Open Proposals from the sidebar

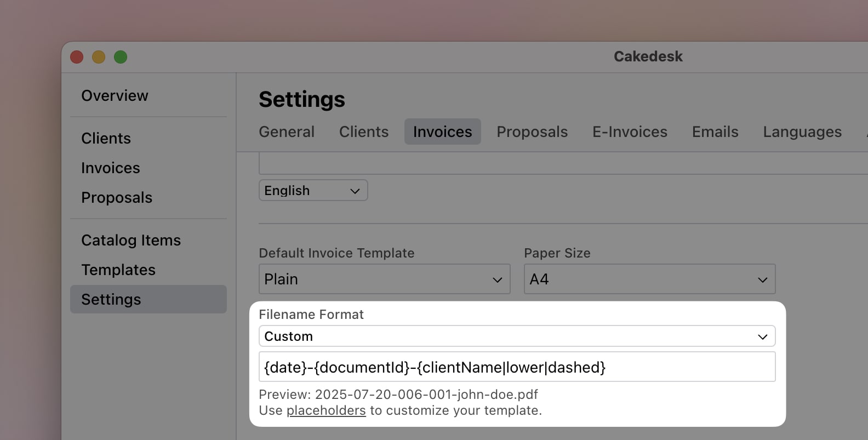(116, 197)
